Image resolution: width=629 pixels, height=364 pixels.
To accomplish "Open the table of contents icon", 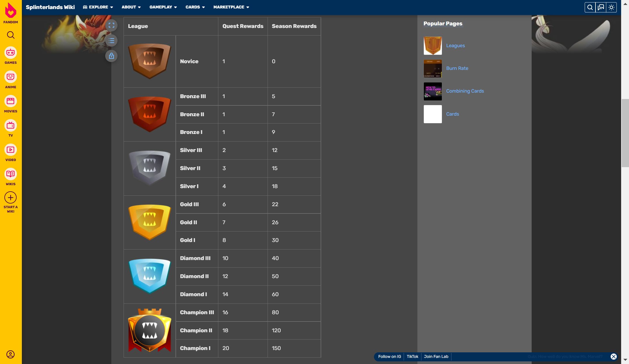I will 111,40.
